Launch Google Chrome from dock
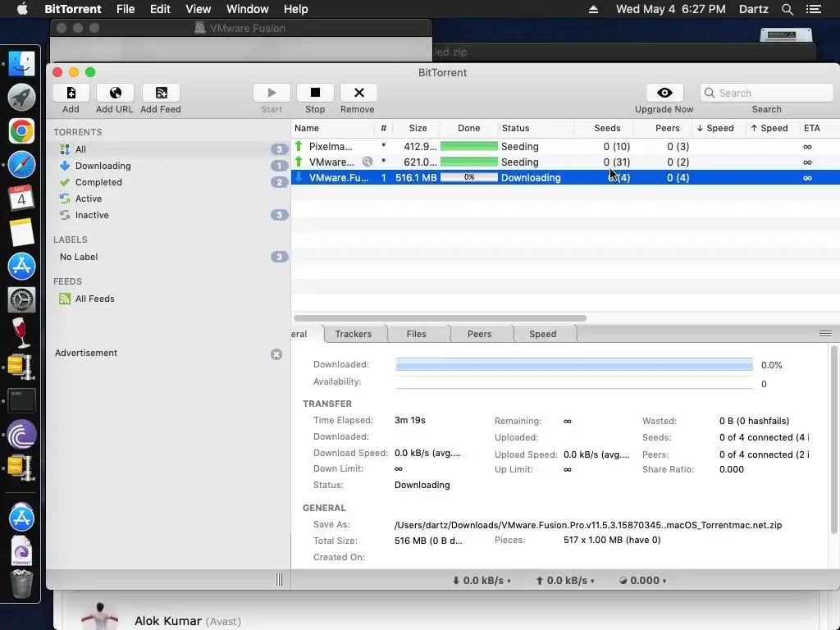The height and width of the screenshot is (630, 840). 21,131
